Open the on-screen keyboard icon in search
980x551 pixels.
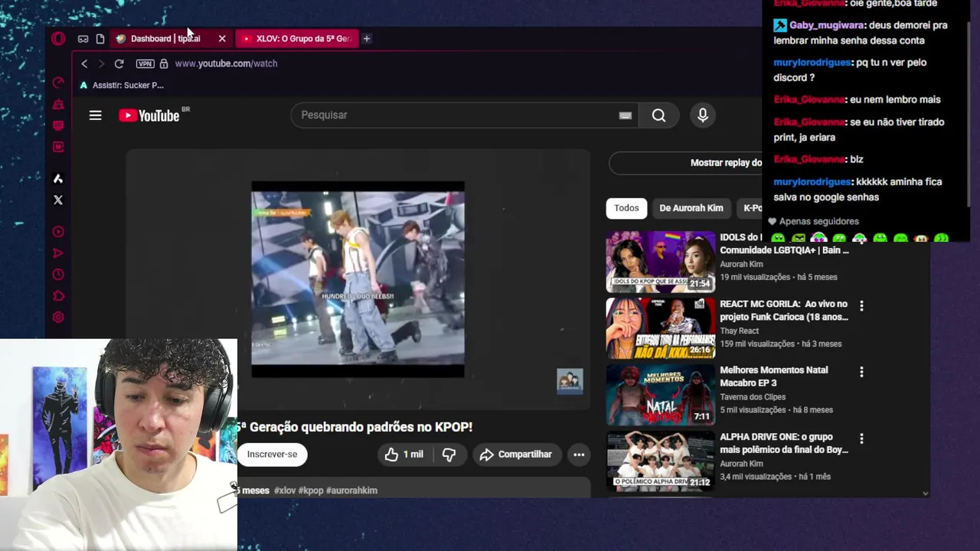click(x=626, y=116)
